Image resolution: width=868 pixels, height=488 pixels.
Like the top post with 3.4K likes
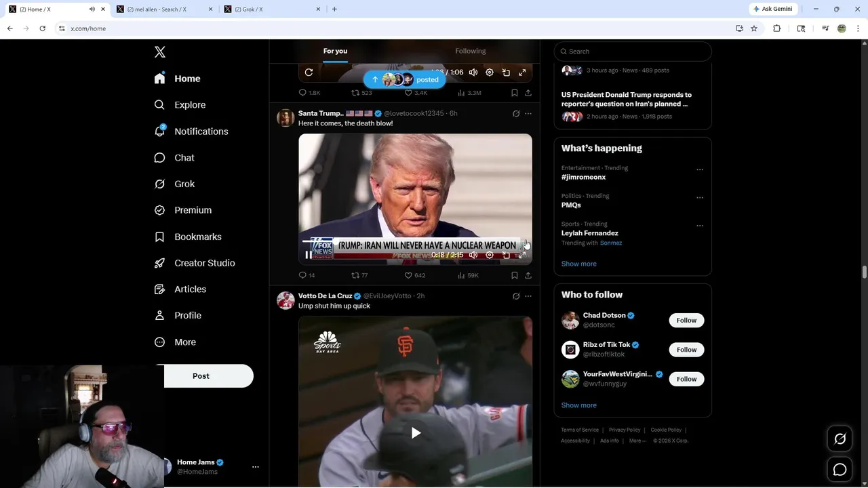[x=416, y=93]
